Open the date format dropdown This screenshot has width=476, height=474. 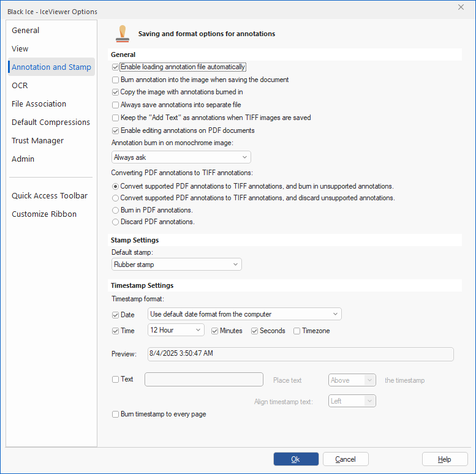coord(244,314)
